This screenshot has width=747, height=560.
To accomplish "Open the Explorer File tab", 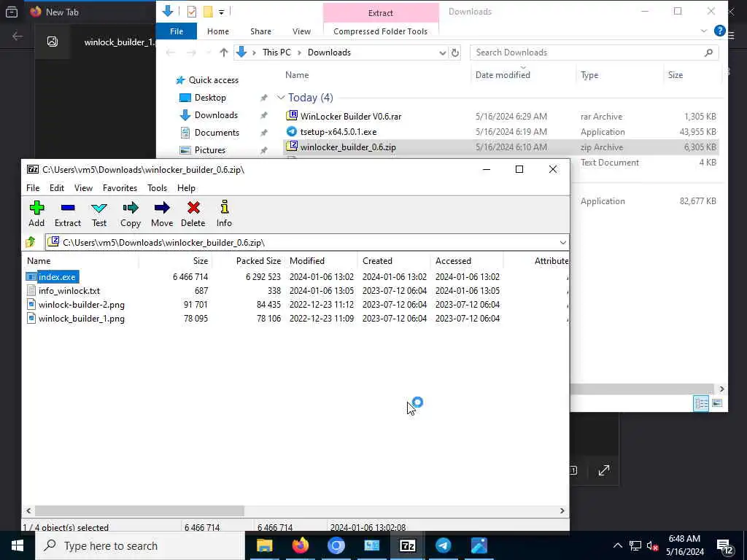I will coord(177,31).
